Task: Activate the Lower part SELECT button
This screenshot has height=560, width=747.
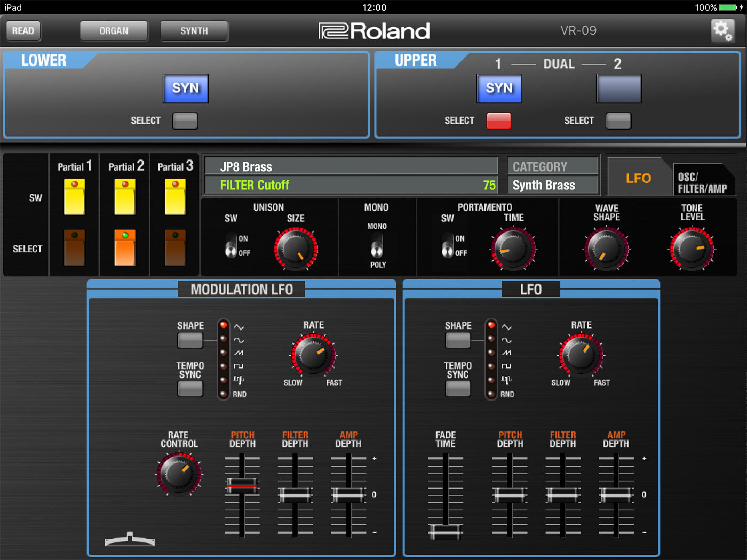Action: [185, 121]
